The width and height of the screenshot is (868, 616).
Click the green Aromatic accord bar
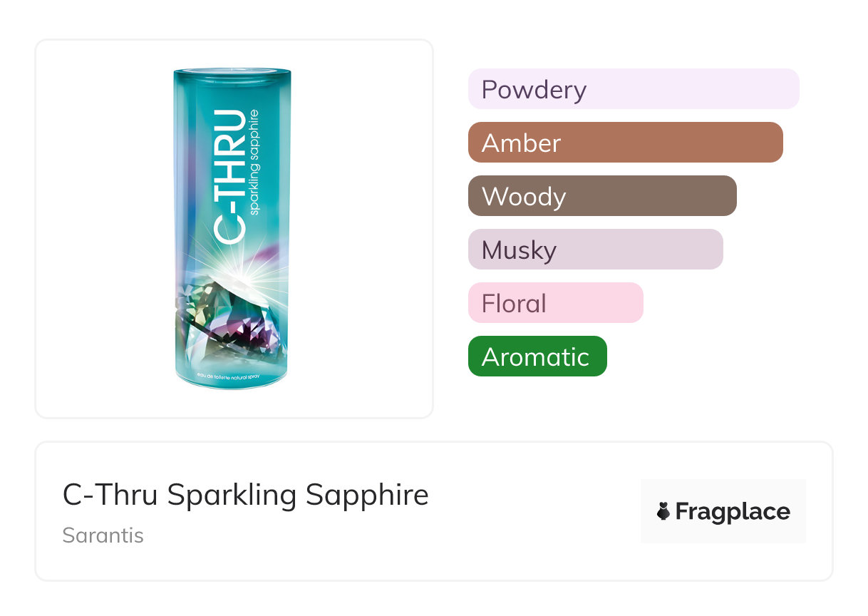click(537, 356)
